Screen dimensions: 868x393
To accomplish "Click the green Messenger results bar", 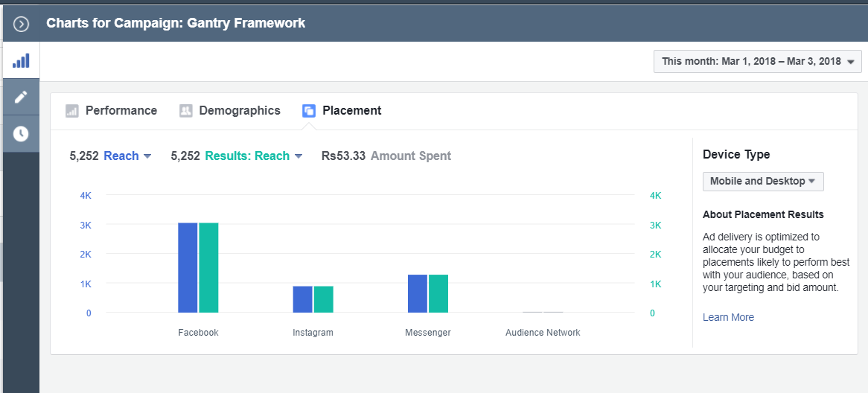I will (438, 294).
